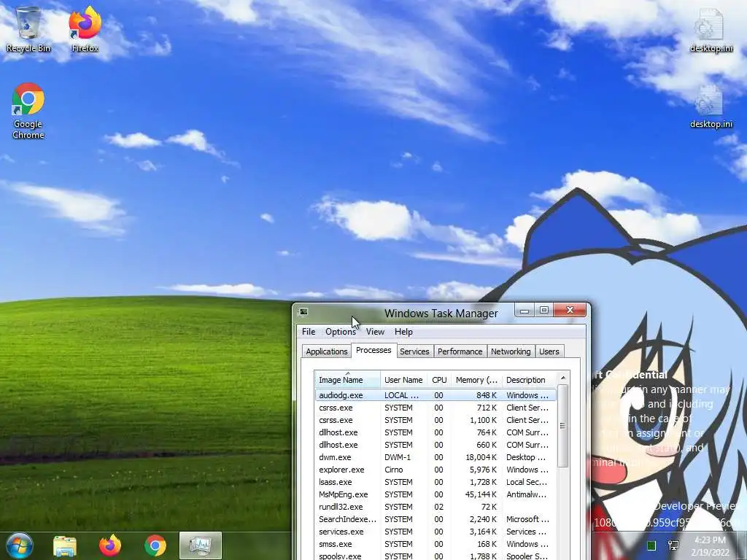
Task: Sort by the Image Name column header
Action: tap(347, 379)
